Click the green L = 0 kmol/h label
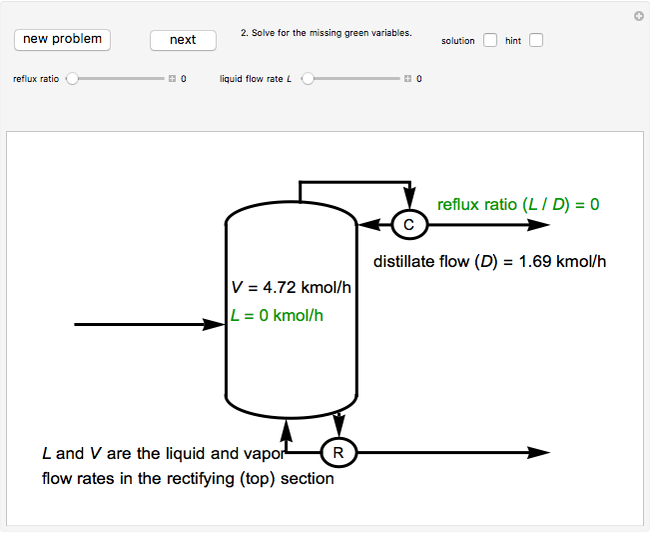The image size is (650, 534). click(x=277, y=314)
